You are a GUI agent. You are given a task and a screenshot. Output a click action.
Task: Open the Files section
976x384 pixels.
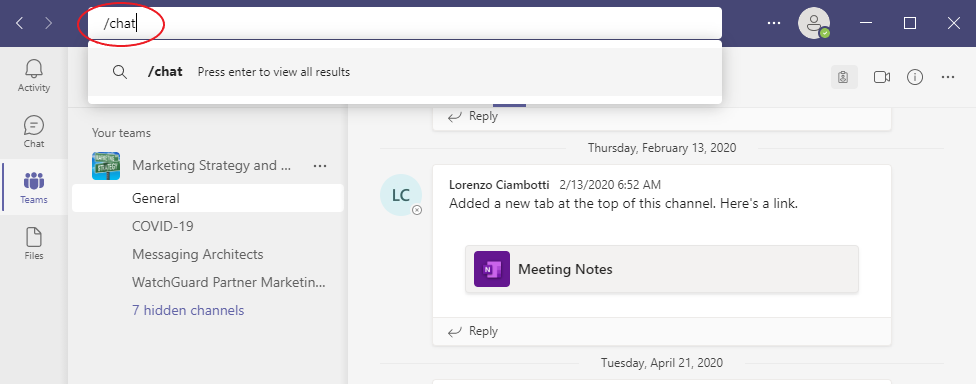pyautogui.click(x=34, y=243)
